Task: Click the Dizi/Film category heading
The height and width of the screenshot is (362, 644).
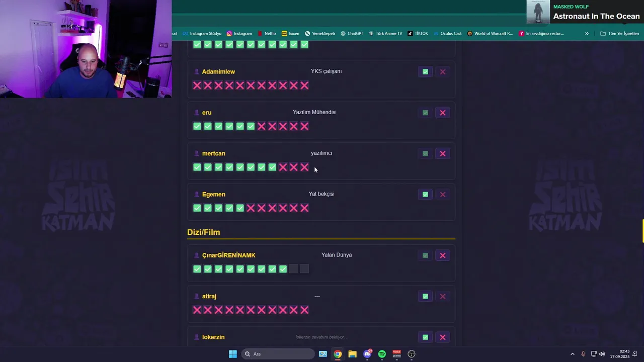Action: pos(204,232)
